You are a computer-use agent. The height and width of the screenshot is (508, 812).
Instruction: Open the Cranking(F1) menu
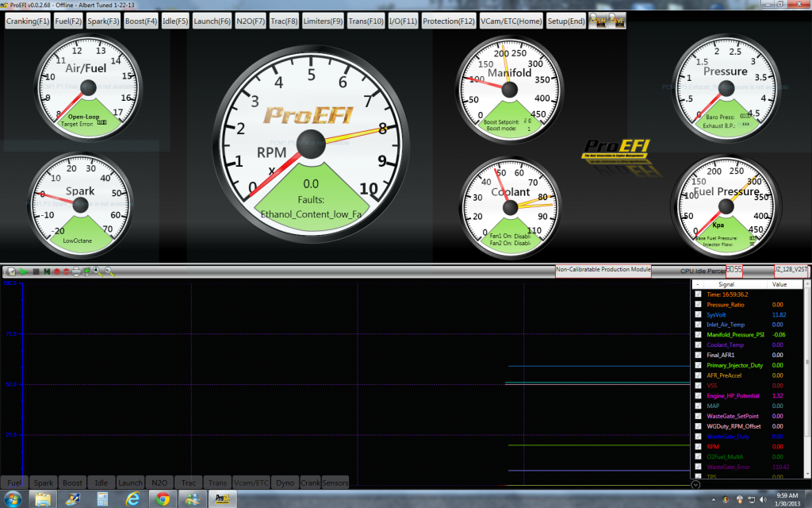(28, 21)
